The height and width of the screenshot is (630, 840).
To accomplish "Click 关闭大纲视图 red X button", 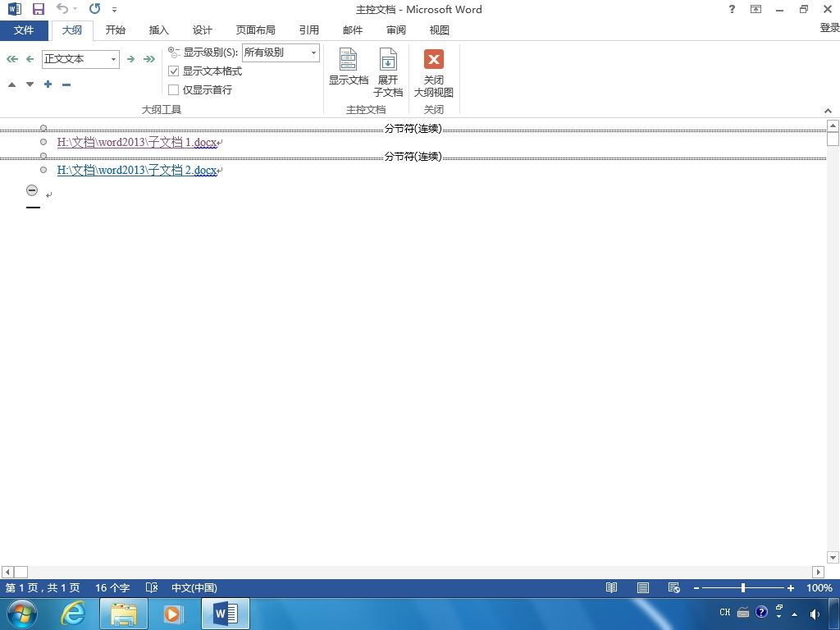I will click(433, 72).
